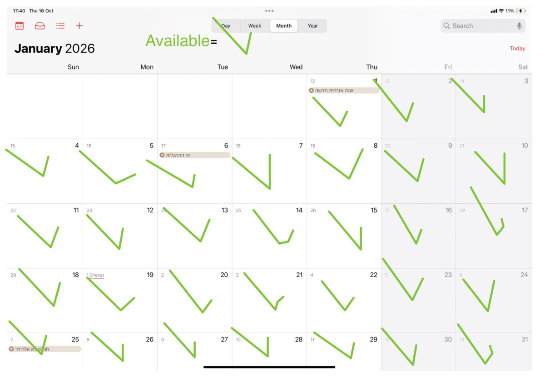This screenshot has height=392, width=545.
Task: Show the events list view icon
Action: [x=60, y=26]
